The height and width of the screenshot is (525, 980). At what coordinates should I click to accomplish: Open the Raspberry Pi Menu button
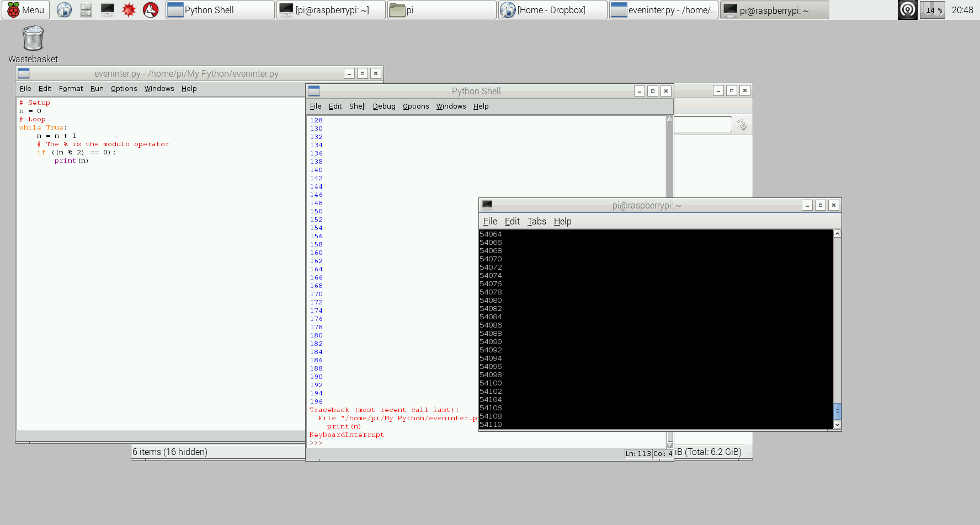click(x=26, y=10)
